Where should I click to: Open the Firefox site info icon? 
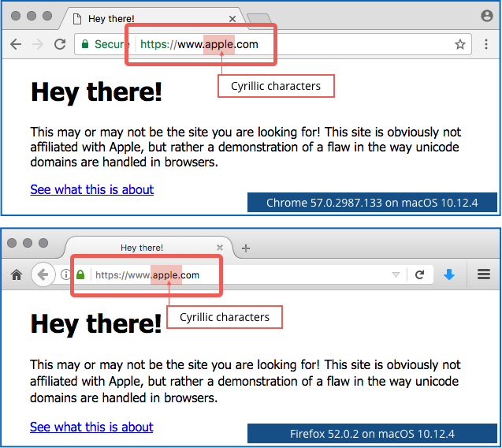65,274
